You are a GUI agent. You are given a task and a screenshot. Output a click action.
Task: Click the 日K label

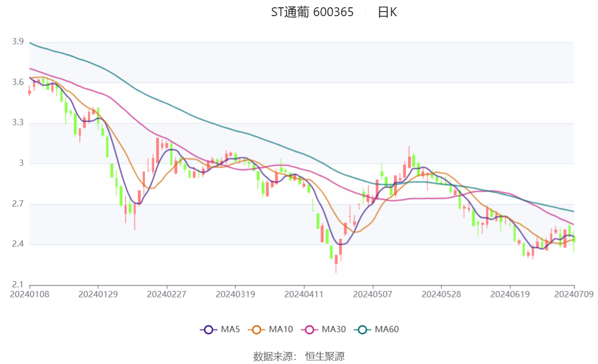point(388,12)
